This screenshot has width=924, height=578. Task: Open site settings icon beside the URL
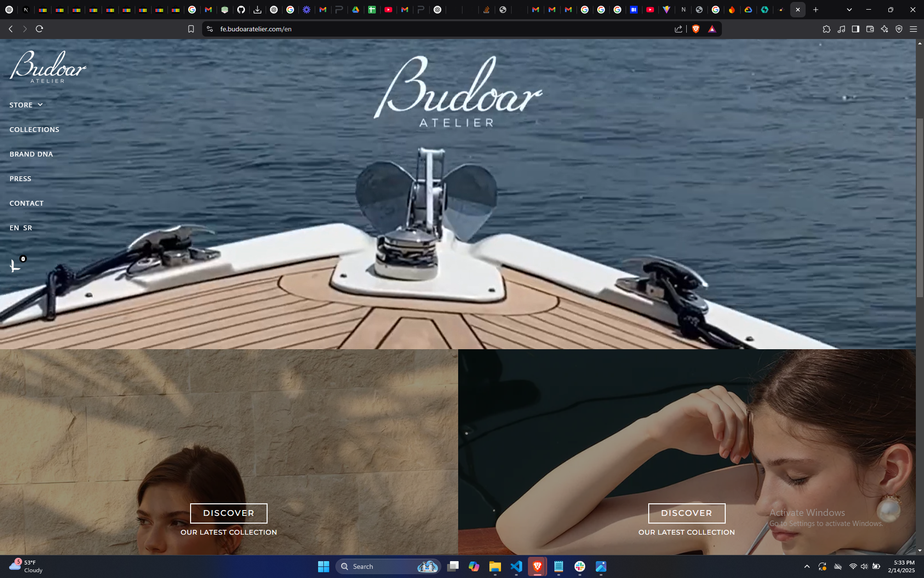click(210, 29)
